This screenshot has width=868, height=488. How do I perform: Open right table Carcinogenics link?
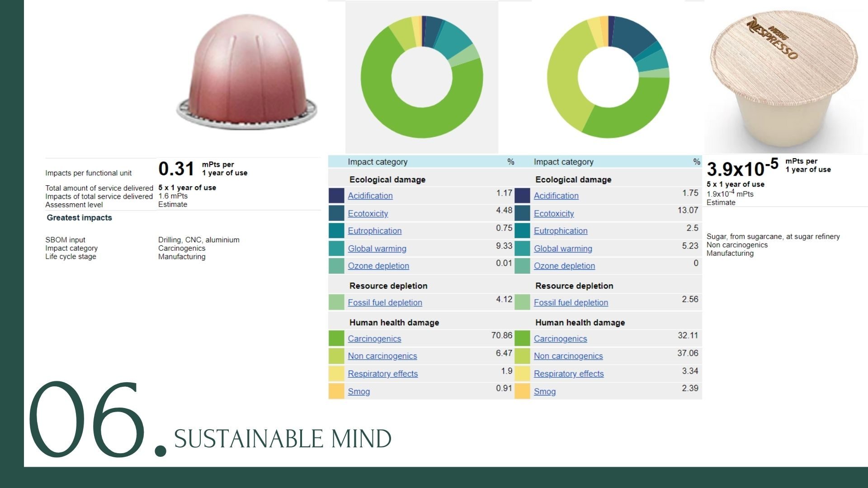[560, 338]
